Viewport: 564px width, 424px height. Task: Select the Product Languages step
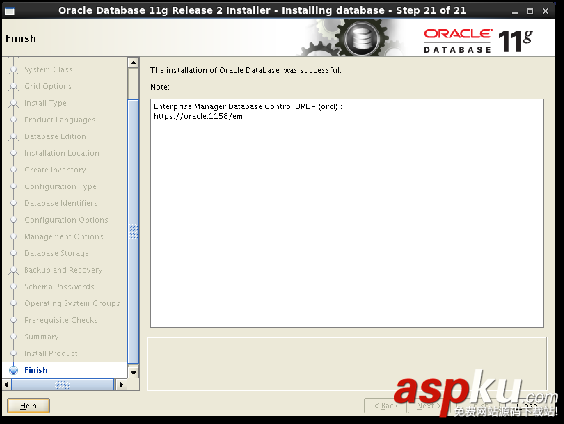pyautogui.click(x=60, y=119)
